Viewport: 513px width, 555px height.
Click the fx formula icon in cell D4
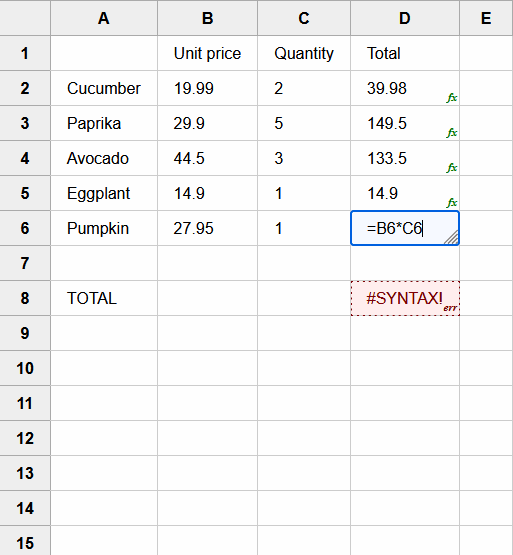point(452,167)
